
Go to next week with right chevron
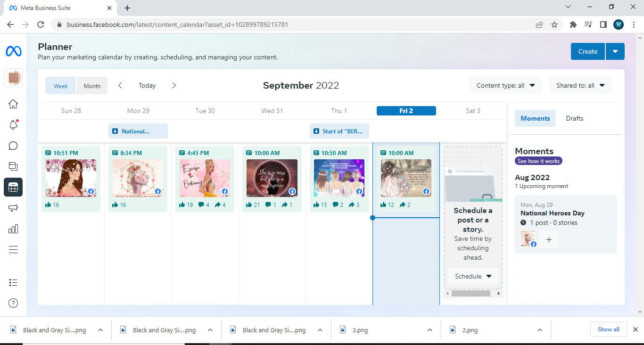pos(174,85)
